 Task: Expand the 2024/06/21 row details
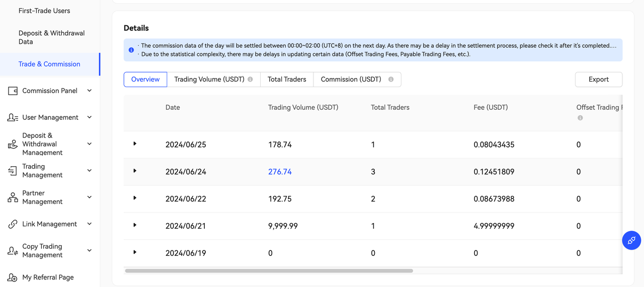point(135,225)
